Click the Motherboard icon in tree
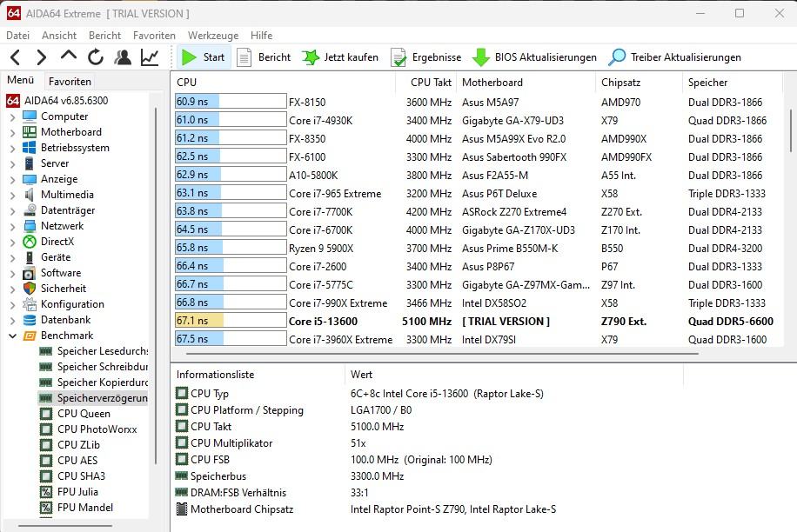The height and width of the screenshot is (532, 797). (30, 132)
